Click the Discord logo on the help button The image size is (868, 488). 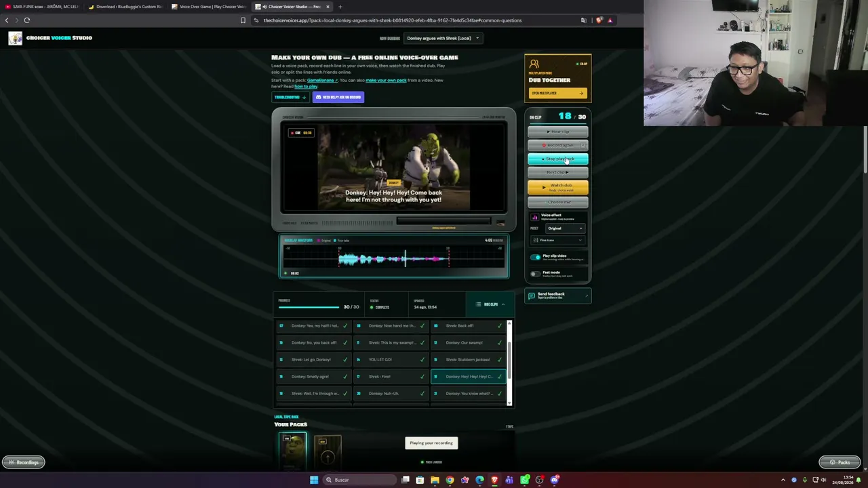point(318,98)
